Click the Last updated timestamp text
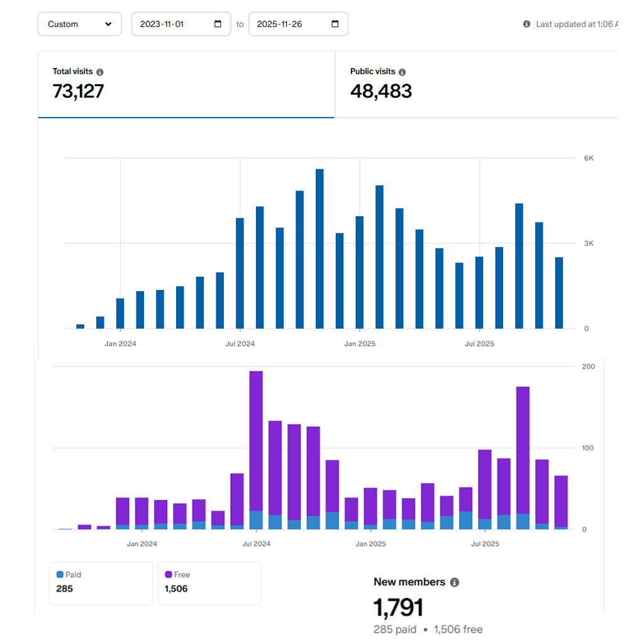Image resolution: width=644 pixels, height=644 pixels. (575, 24)
